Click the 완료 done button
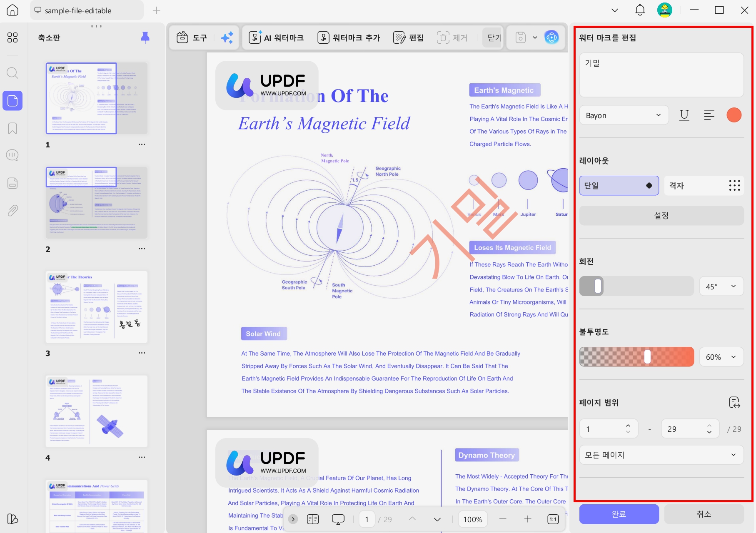This screenshot has width=756, height=533. pyautogui.click(x=619, y=514)
